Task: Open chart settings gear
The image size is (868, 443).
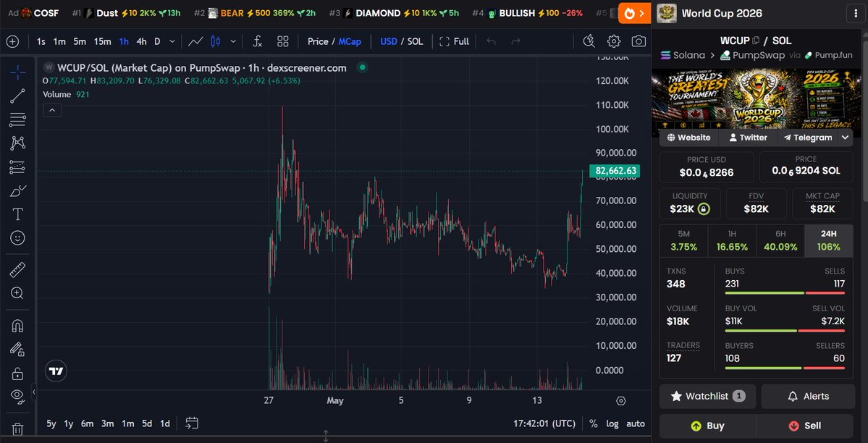Action: pyautogui.click(x=613, y=41)
